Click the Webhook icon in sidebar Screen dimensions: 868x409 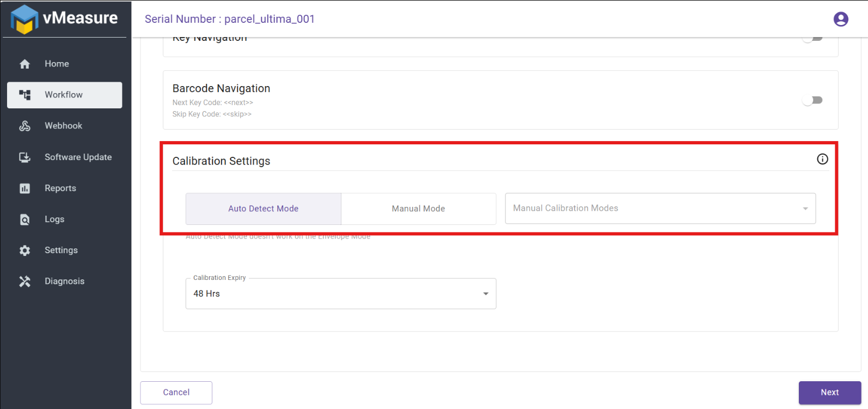click(x=25, y=126)
